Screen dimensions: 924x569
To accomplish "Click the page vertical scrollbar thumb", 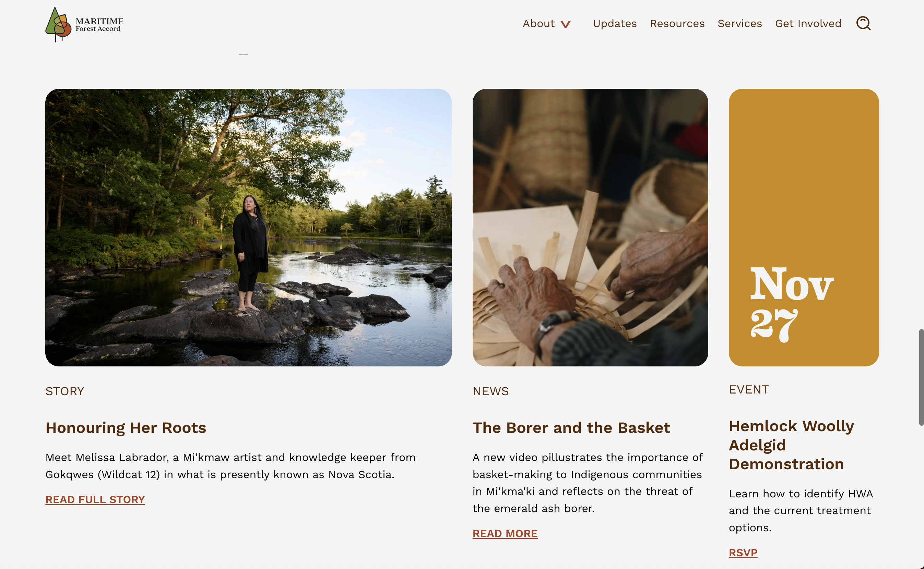I will [x=921, y=377].
